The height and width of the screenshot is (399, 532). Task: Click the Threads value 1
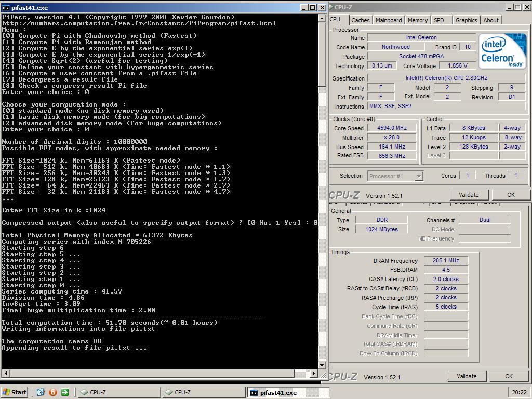[516, 176]
